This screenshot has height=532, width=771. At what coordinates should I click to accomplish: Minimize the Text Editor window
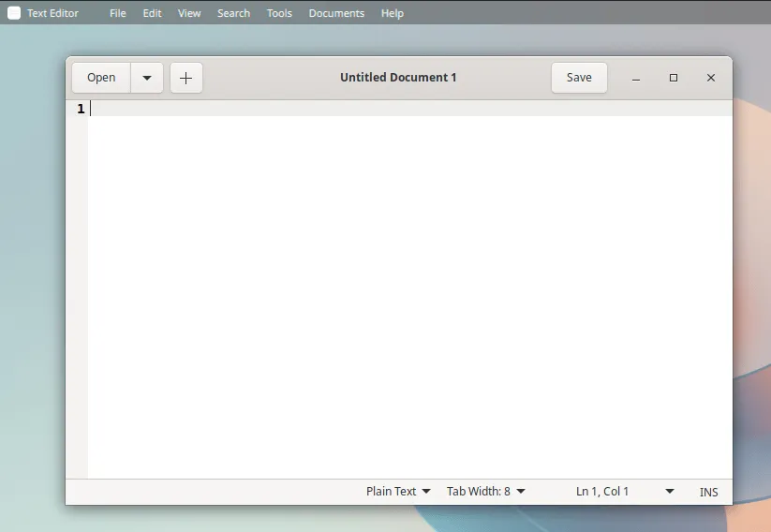click(x=636, y=78)
